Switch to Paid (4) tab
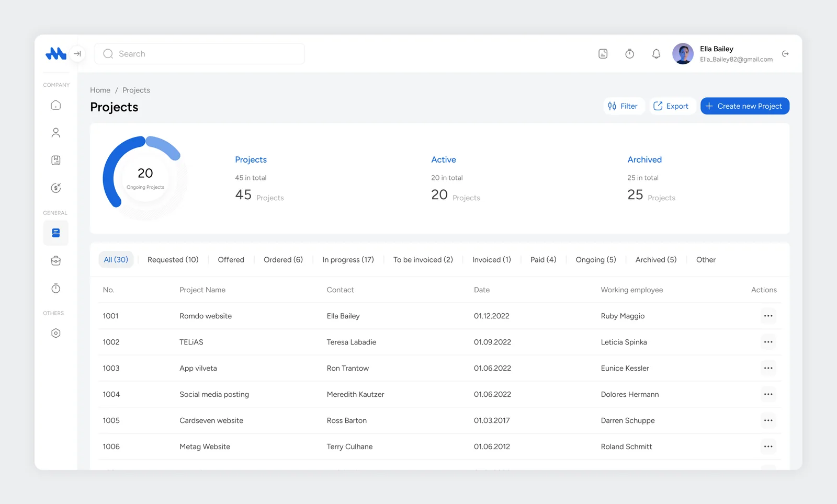 pyautogui.click(x=543, y=259)
